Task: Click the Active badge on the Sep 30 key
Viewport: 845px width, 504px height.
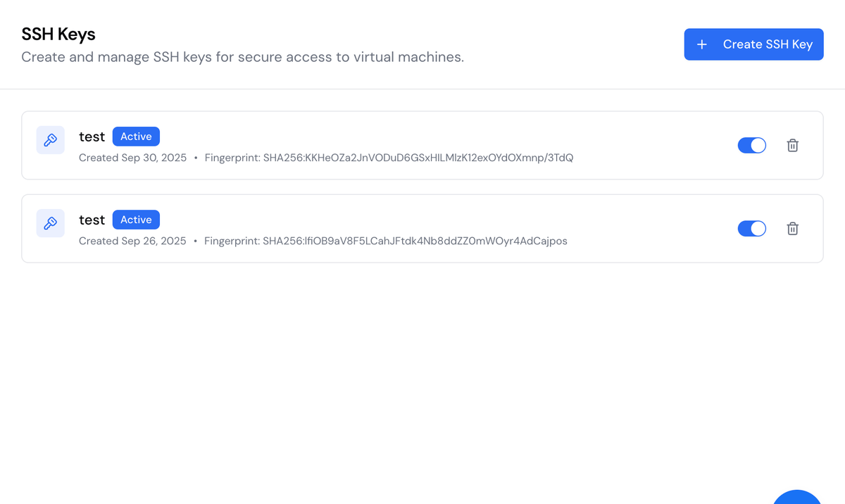Action: click(136, 137)
